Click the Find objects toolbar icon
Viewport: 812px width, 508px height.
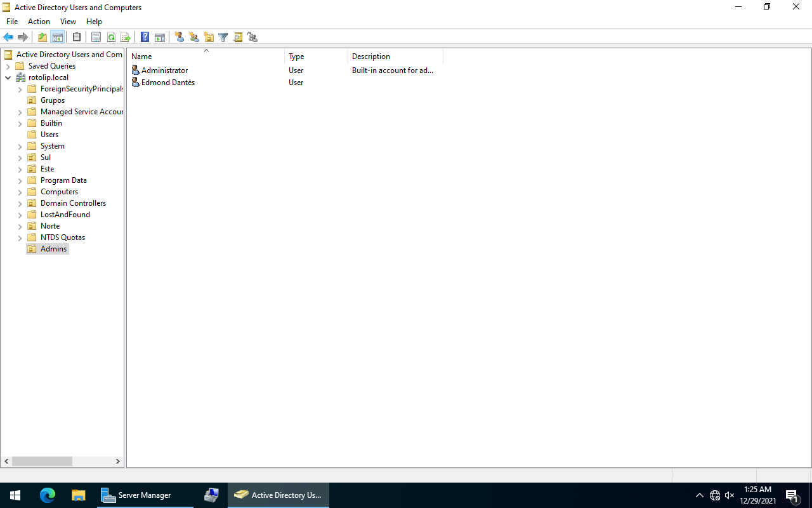pos(238,37)
